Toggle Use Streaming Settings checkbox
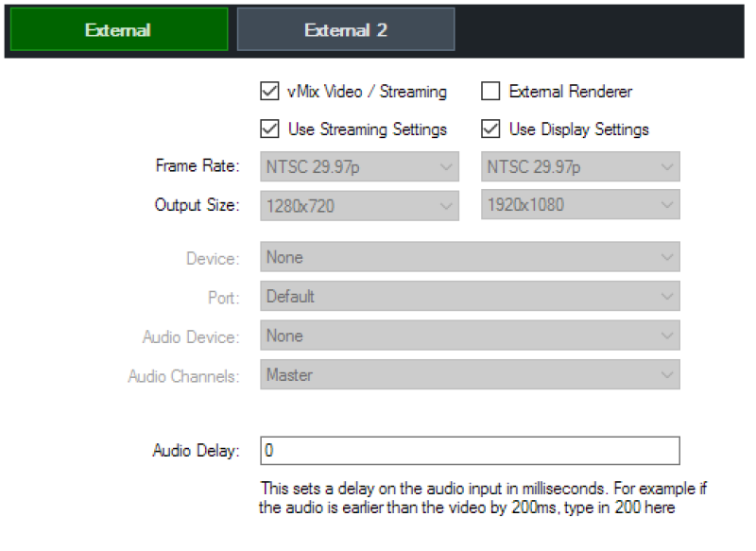 pos(269,129)
